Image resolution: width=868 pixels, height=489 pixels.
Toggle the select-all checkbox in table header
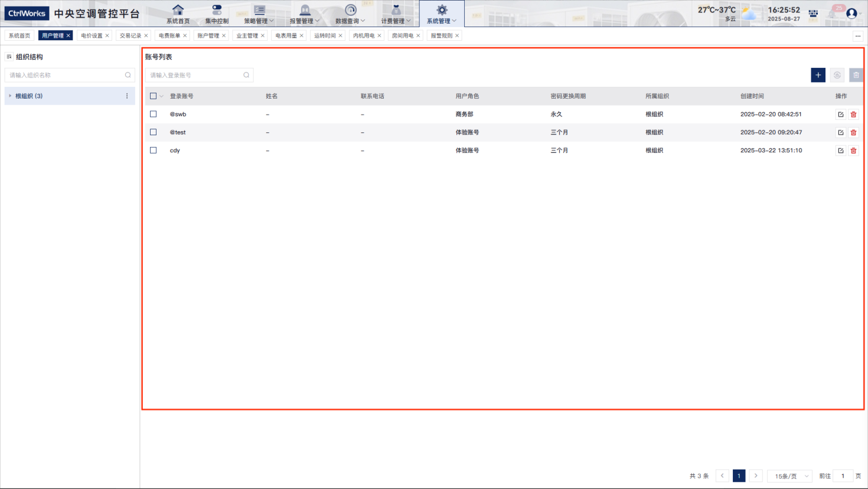(x=154, y=96)
